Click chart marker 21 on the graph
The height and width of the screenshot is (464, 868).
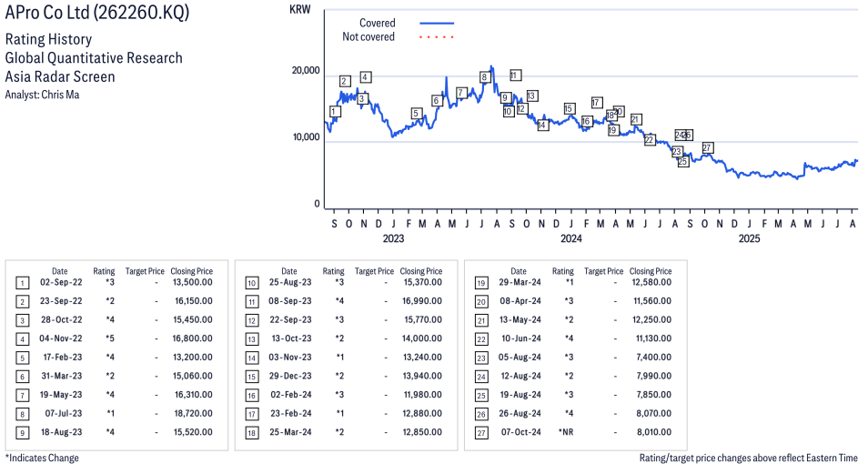pyautogui.click(x=636, y=120)
